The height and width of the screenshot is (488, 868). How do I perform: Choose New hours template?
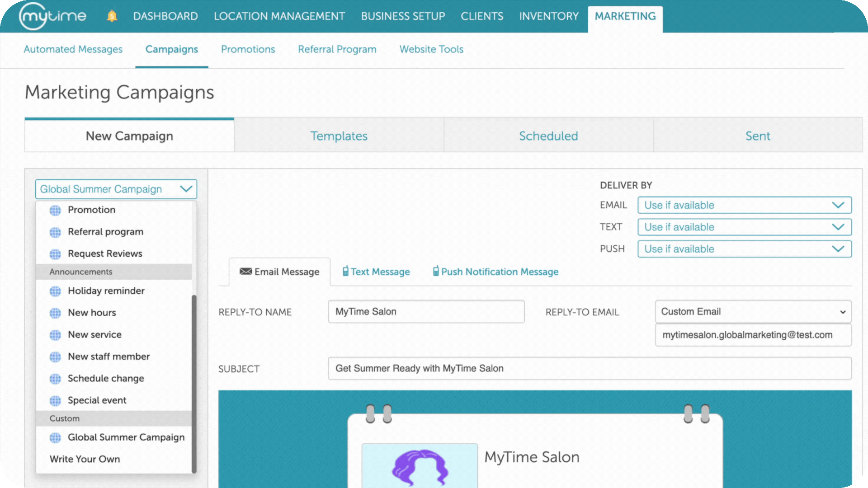tap(114, 313)
